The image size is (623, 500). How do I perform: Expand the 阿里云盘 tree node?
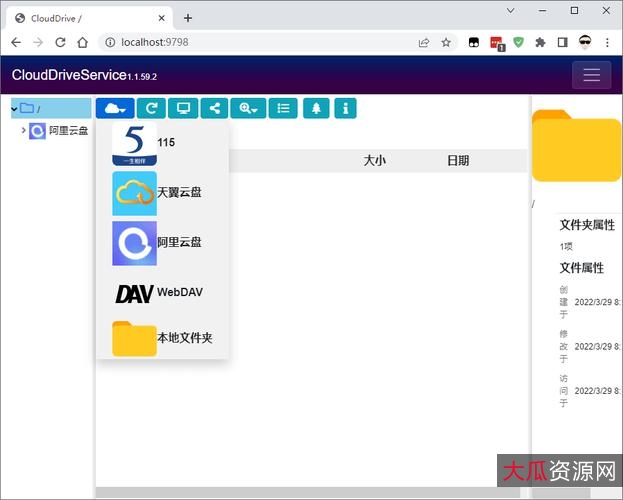(x=23, y=130)
